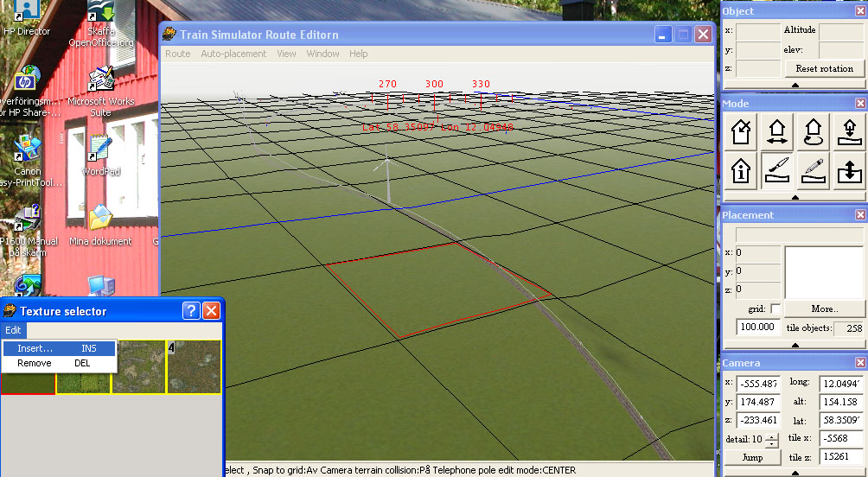The height and width of the screenshot is (477, 868).
Task: Click the tile objects field showing 258
Action: [849, 328]
